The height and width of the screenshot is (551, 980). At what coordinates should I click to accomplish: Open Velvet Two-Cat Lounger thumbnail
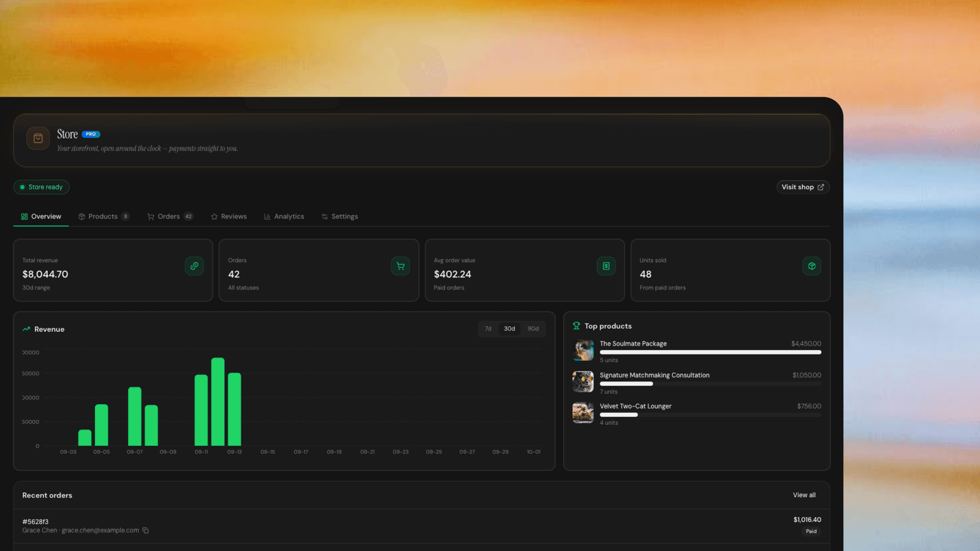point(583,413)
